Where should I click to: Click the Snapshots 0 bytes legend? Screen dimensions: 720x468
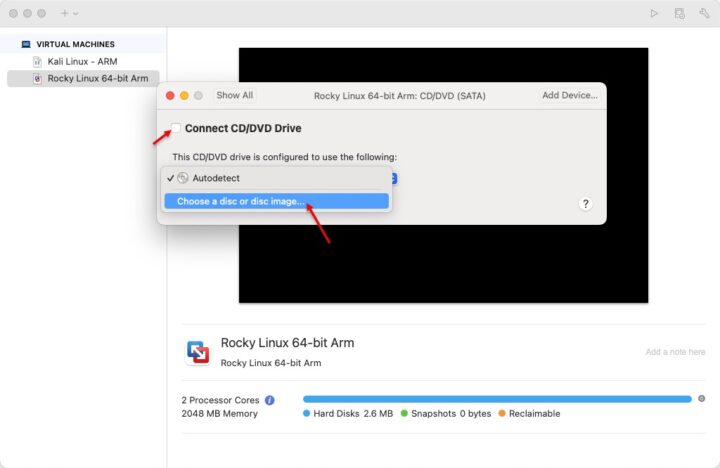pyautogui.click(x=446, y=413)
